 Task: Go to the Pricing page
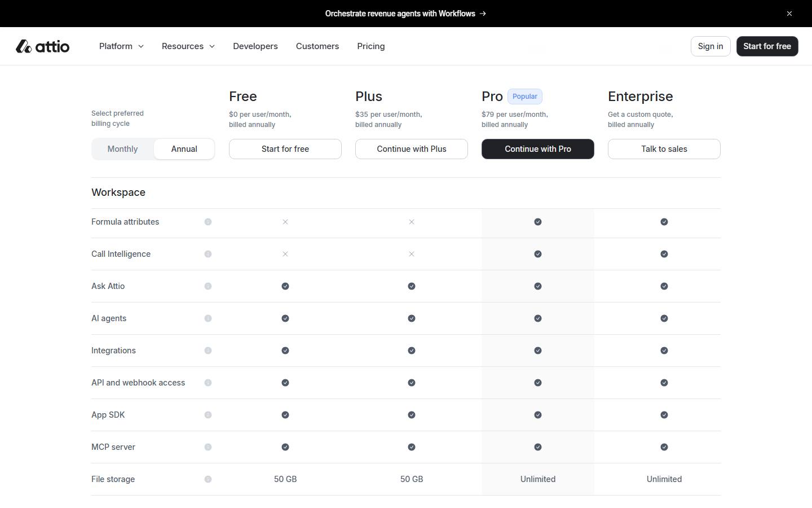tap(371, 46)
